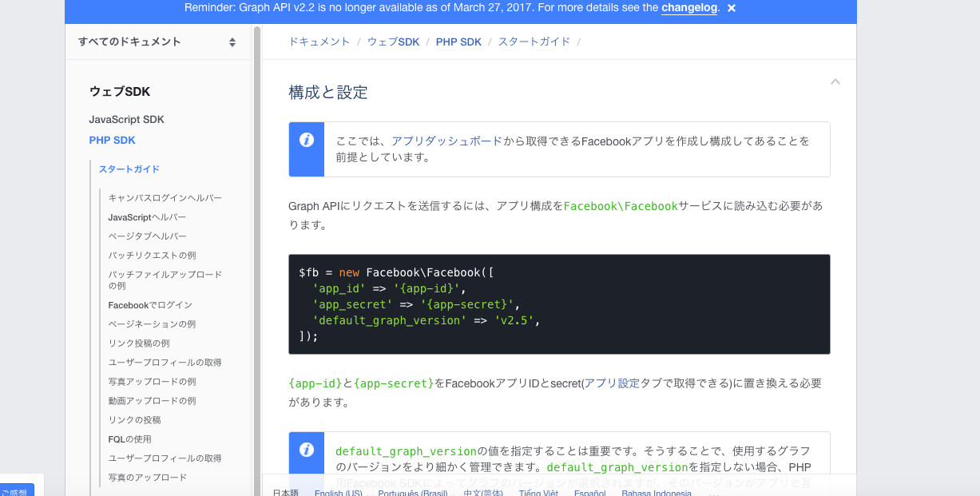The image size is (980, 496).
Task: Select ウェブSDK in the breadcrumb trail
Action: point(393,42)
